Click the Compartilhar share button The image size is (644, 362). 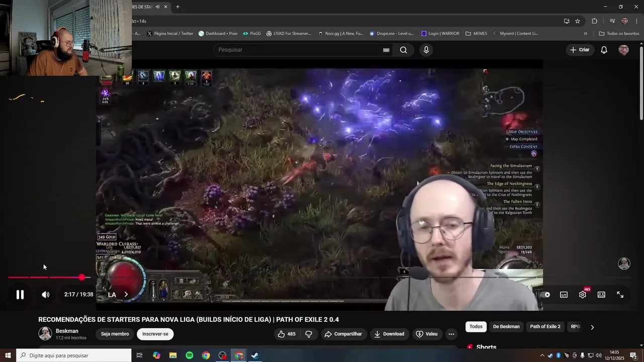[343, 334]
